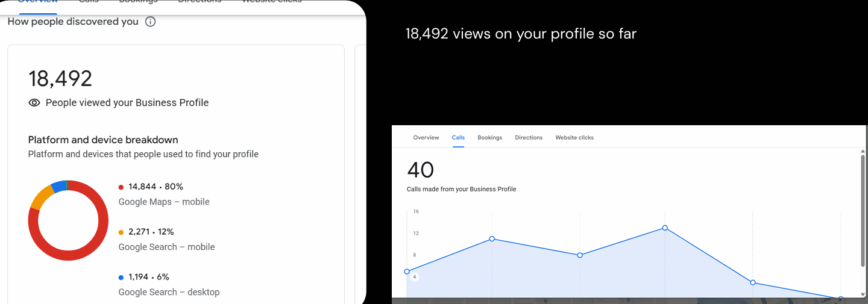Click 'Calls made from your Business Profile' text
868x304 pixels.
tap(462, 189)
